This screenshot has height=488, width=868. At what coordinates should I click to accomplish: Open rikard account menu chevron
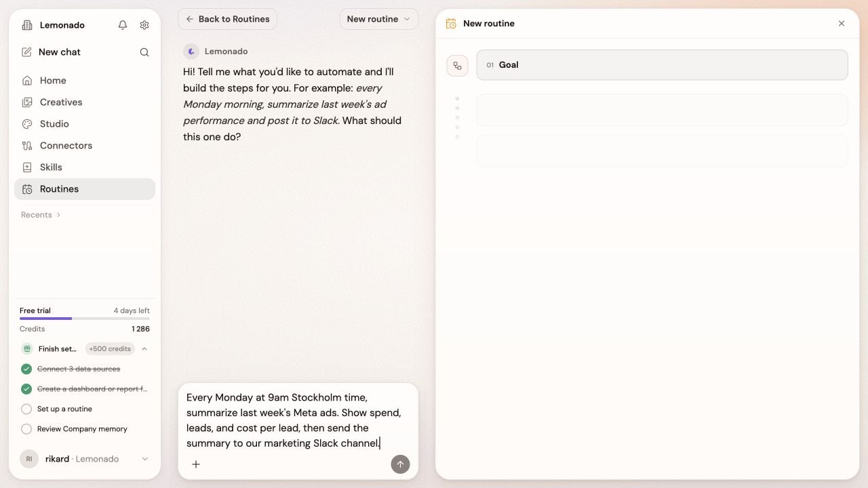click(x=144, y=459)
